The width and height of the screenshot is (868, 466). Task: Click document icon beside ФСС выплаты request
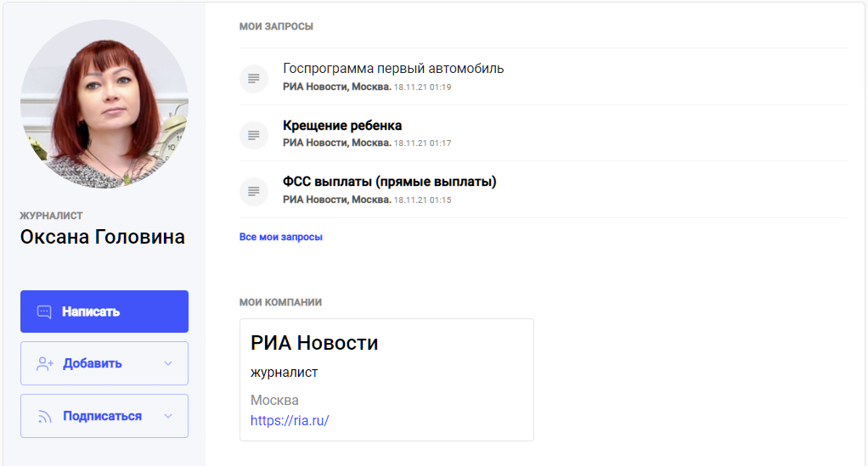click(x=253, y=191)
